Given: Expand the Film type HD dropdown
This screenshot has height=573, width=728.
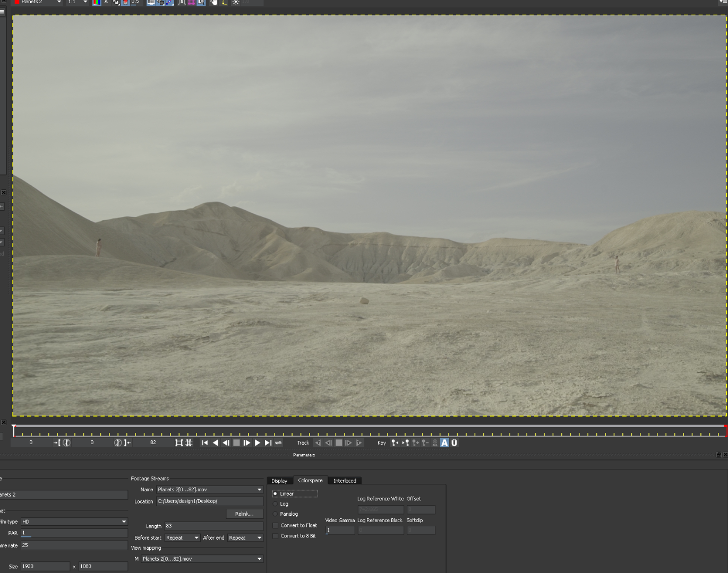Looking at the screenshot, I should click(74, 522).
